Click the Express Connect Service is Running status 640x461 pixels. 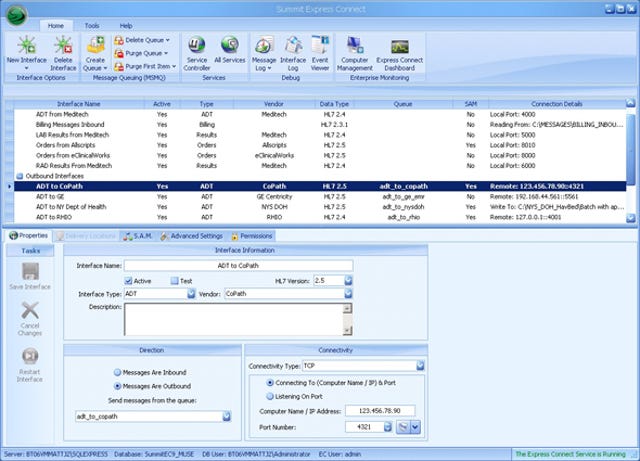[x=570, y=454]
